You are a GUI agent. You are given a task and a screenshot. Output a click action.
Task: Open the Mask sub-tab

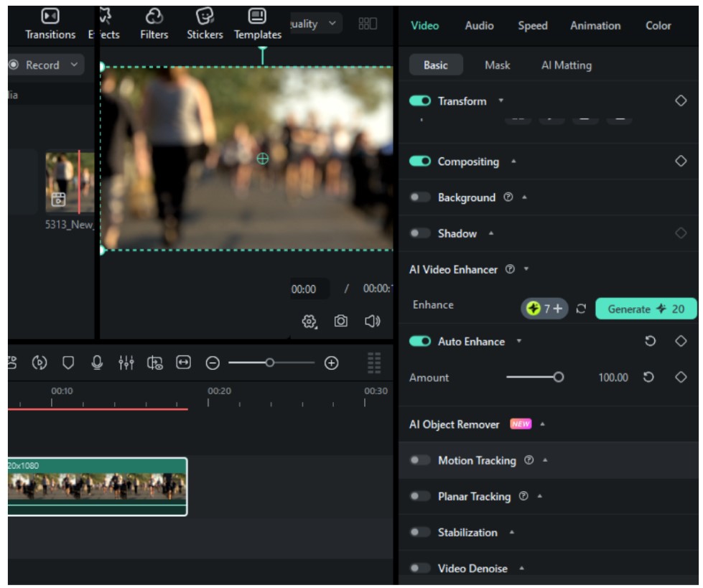pyautogui.click(x=497, y=65)
